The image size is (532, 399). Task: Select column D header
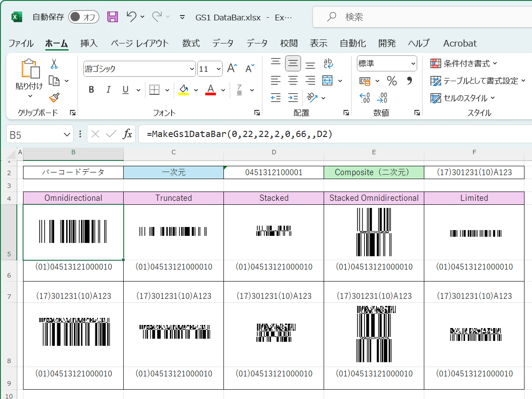coord(274,152)
